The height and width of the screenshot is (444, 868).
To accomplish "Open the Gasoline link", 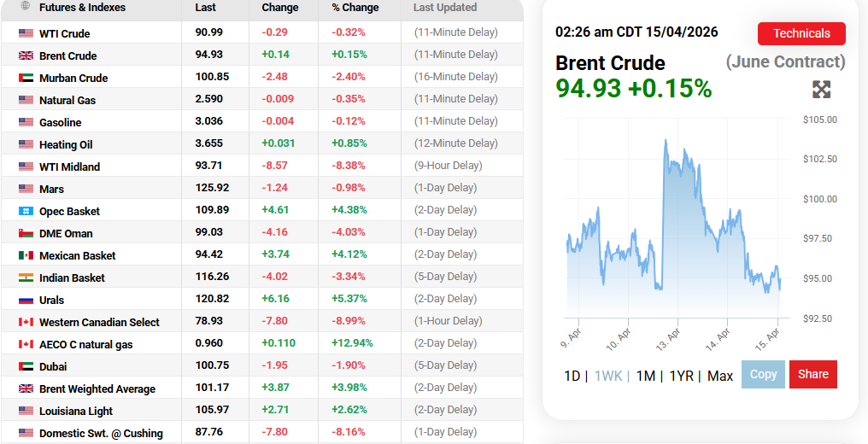I will (x=61, y=122).
